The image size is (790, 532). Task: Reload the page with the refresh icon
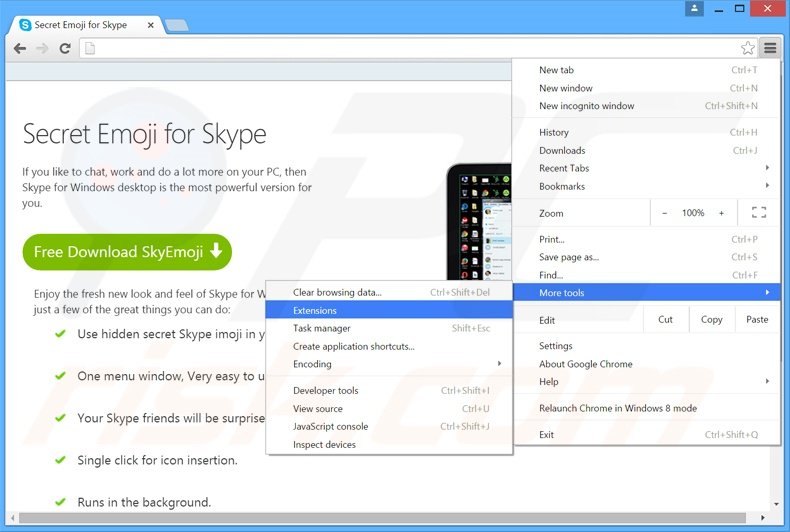pyautogui.click(x=64, y=48)
